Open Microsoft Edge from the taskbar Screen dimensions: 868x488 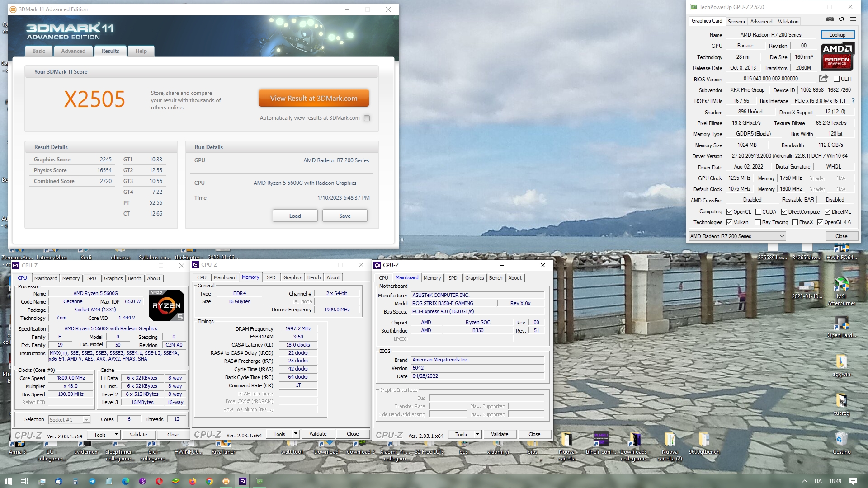(x=126, y=481)
